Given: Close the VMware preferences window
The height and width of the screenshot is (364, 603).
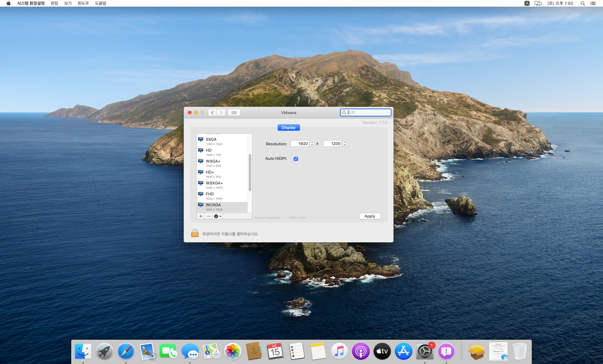Looking at the screenshot, I should (x=190, y=112).
